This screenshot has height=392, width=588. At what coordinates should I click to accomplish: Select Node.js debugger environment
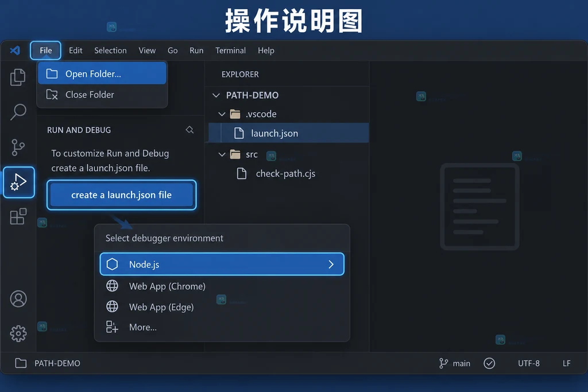click(x=222, y=264)
